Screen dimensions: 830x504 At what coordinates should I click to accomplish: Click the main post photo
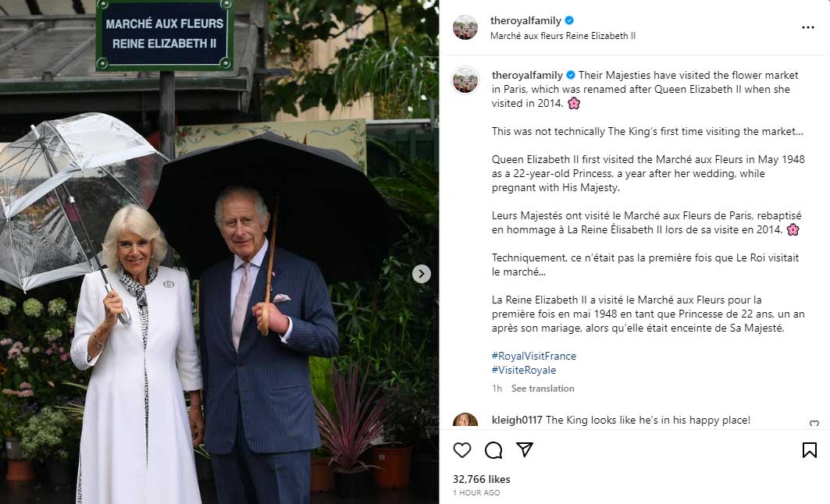tap(219, 252)
